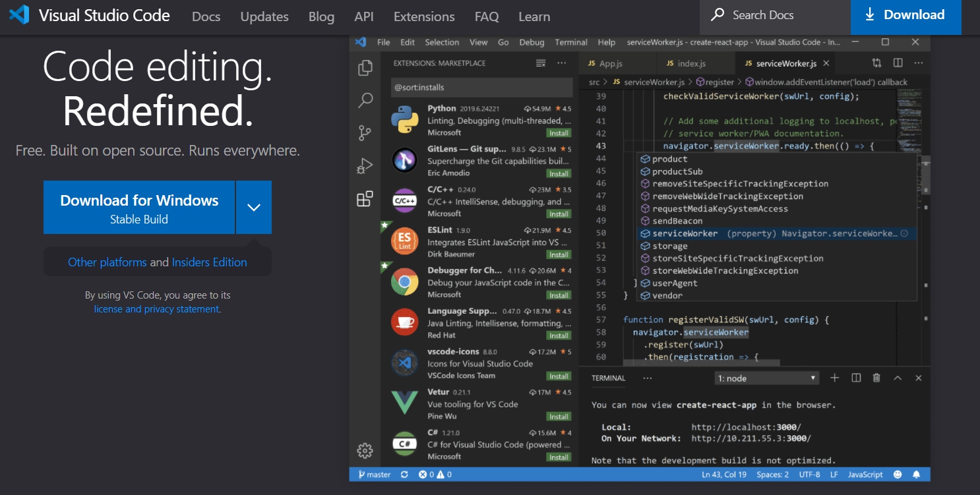
Task: Install the Vetur extension
Action: tap(559, 417)
